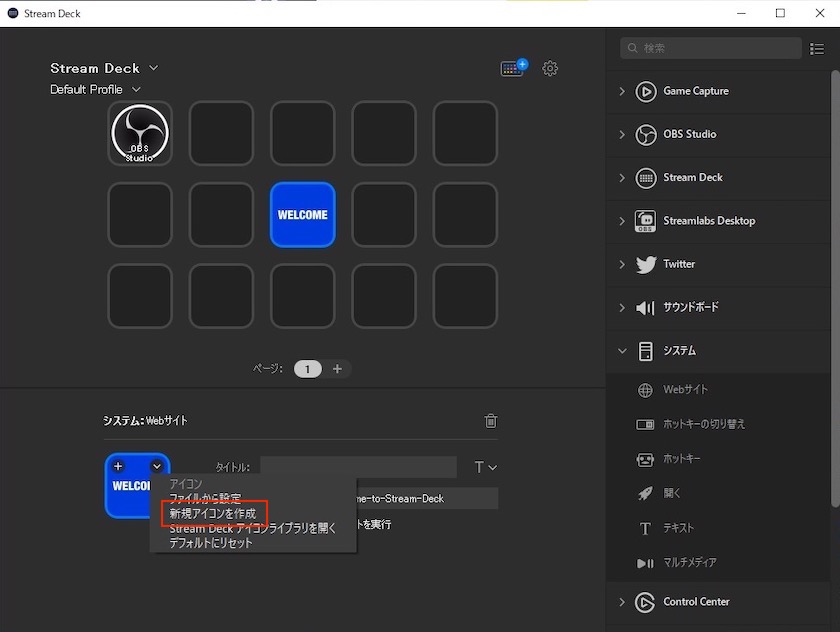Select the テキスト action label
840x632 pixels.
click(x=679, y=528)
